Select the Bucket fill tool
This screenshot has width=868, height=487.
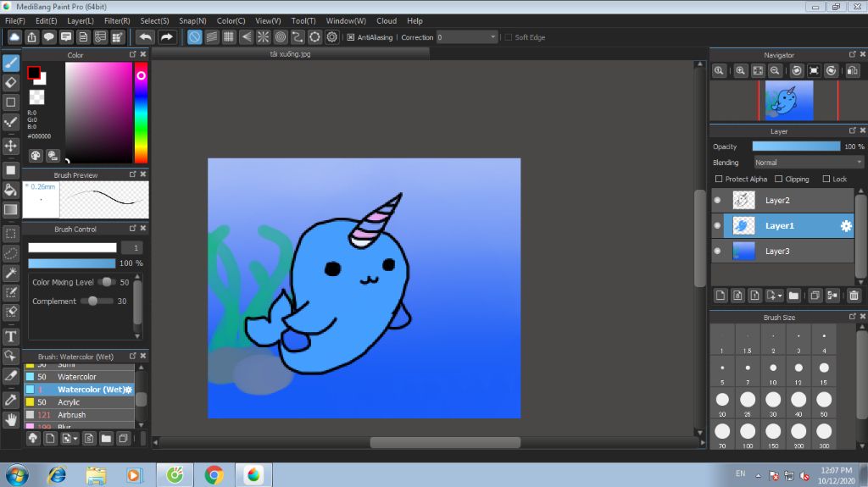pyautogui.click(x=11, y=190)
